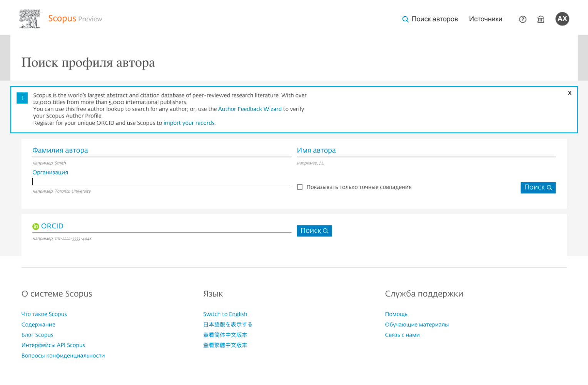The image size is (588, 385).
Task: Switch to English language link
Action: [x=225, y=314]
